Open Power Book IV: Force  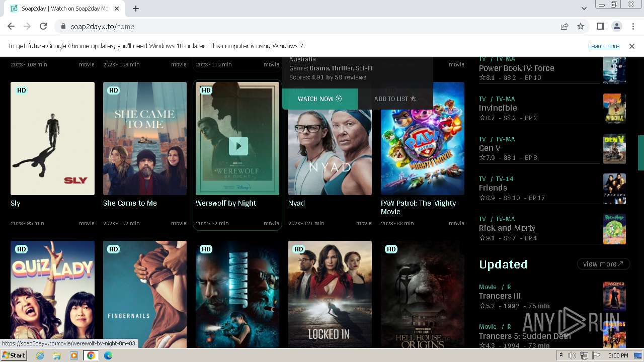pos(516,68)
